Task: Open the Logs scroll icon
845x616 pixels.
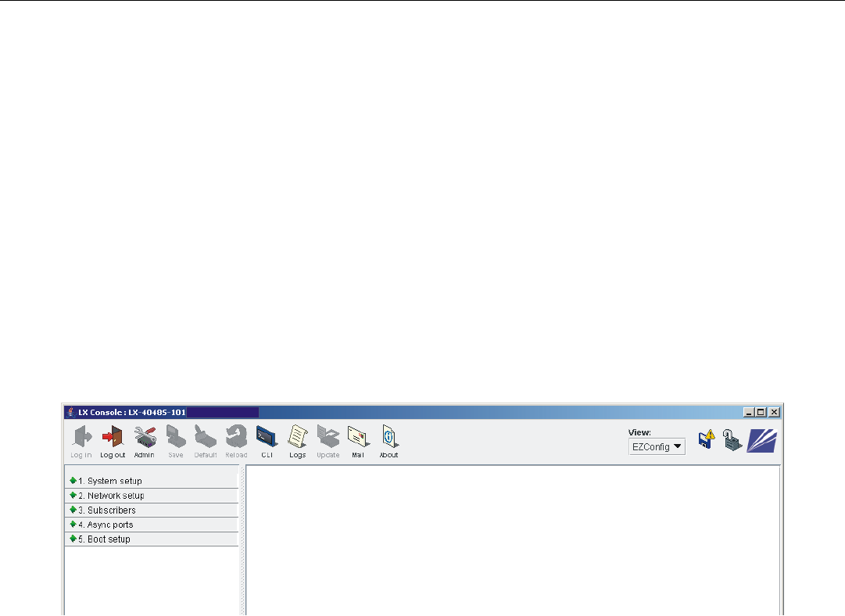Action: [298, 437]
